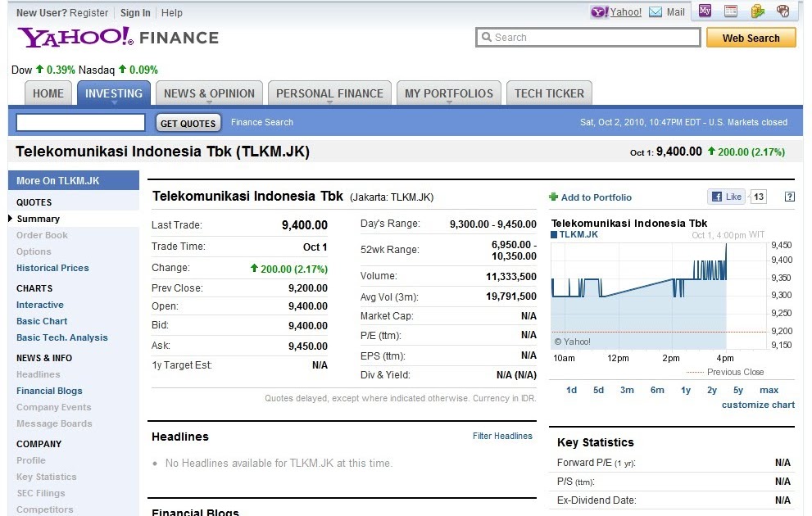Image resolution: width=812 pixels, height=516 pixels.
Task: Click the customize chart link
Action: [x=758, y=405]
